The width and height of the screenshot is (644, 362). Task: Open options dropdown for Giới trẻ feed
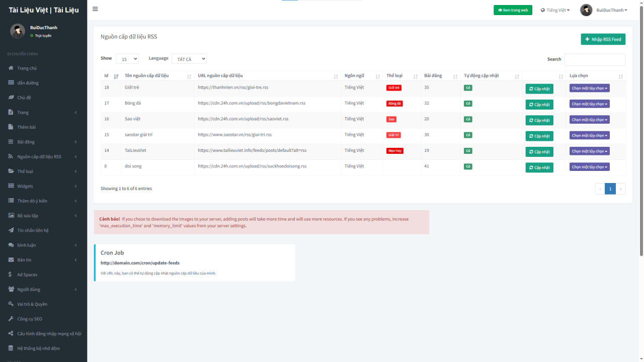coord(589,88)
